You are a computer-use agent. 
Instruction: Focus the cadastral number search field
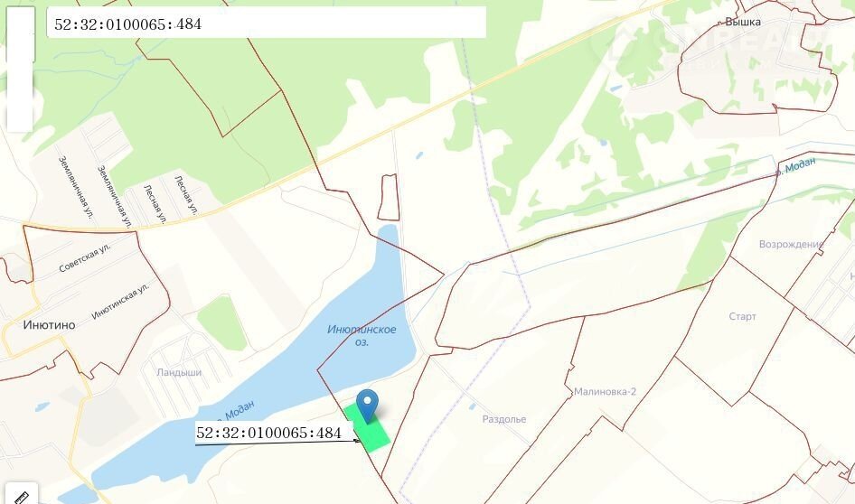[266, 23]
